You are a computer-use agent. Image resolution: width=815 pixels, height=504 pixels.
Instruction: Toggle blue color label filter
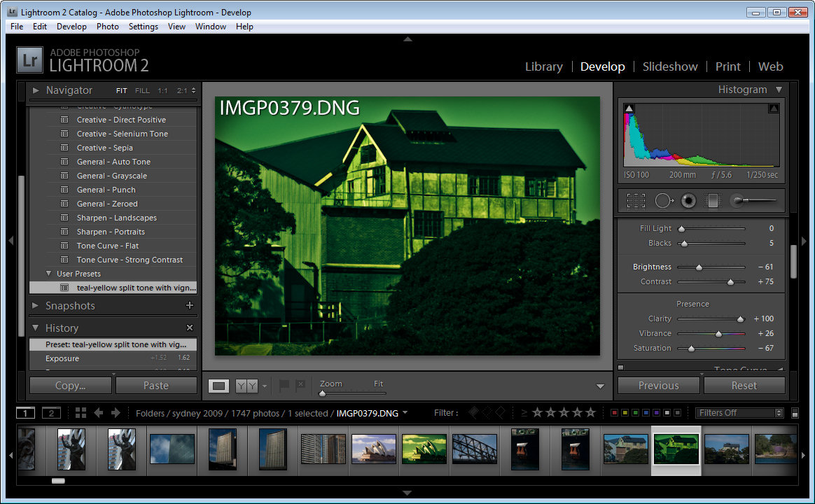pos(646,413)
